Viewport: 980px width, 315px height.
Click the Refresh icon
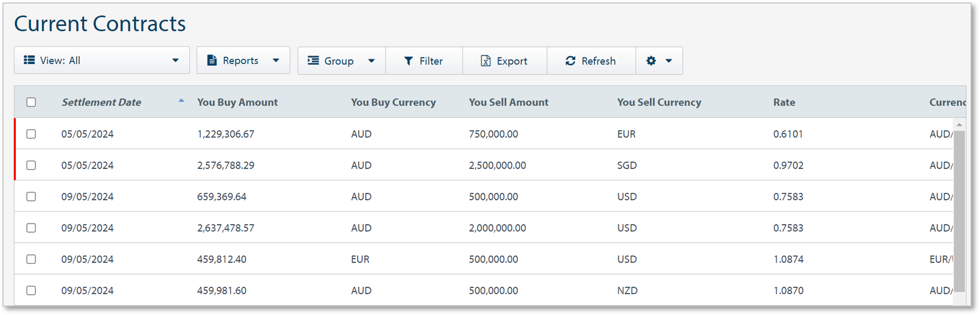[x=570, y=60]
